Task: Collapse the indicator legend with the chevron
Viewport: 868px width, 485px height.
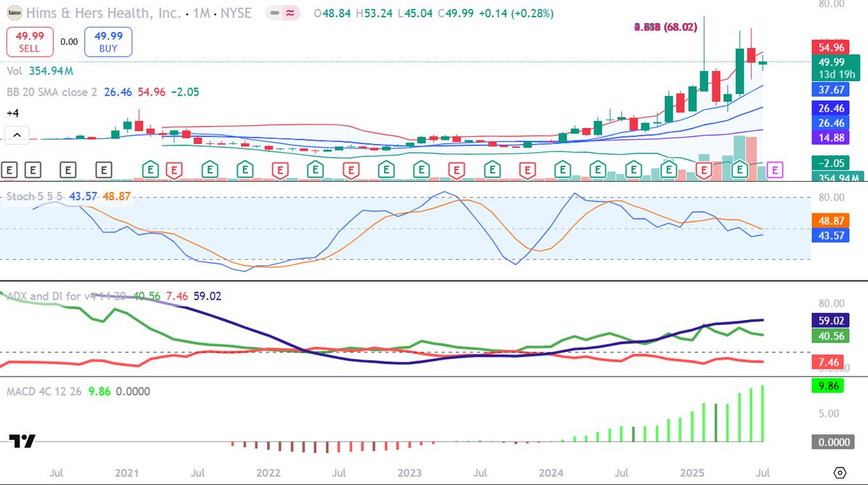Action: 17,135
